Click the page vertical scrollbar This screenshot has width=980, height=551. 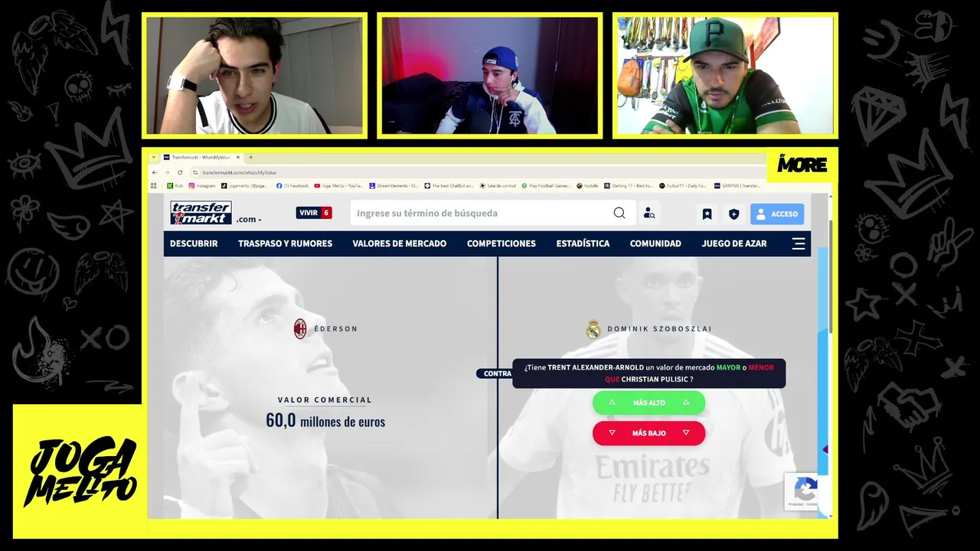[x=831, y=275]
